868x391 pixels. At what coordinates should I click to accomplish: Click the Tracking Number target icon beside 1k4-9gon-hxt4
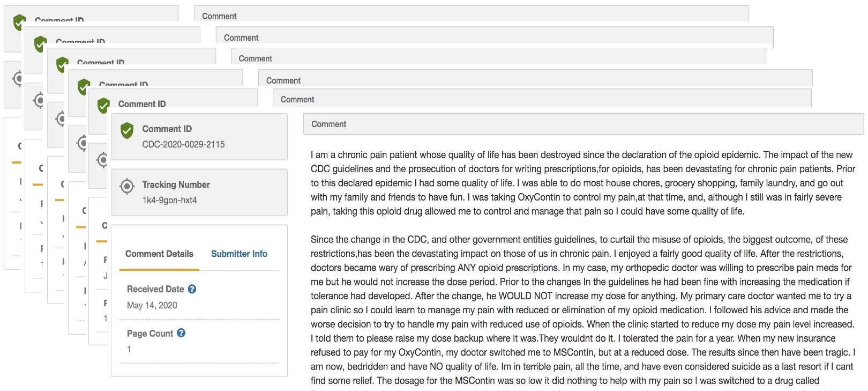click(x=127, y=186)
